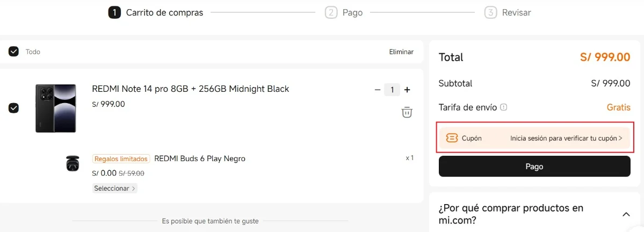The image size is (644, 232).
Task: Click the 'Regalos limitados' tag
Action: tap(121, 159)
